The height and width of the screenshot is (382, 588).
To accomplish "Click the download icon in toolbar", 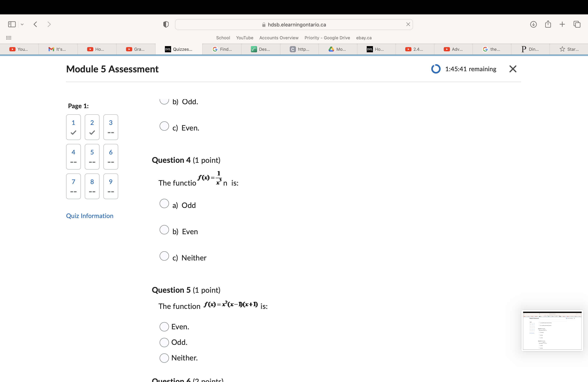I will [x=533, y=25].
